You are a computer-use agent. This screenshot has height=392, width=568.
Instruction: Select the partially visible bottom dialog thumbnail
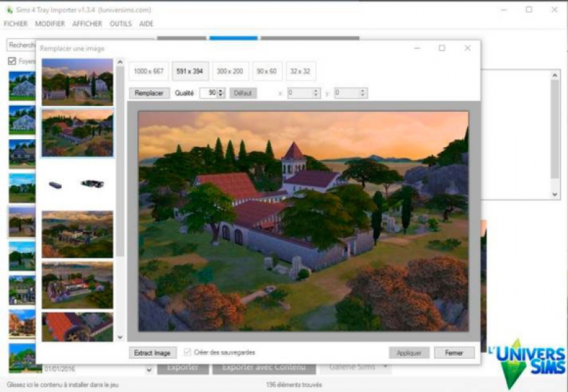77,327
